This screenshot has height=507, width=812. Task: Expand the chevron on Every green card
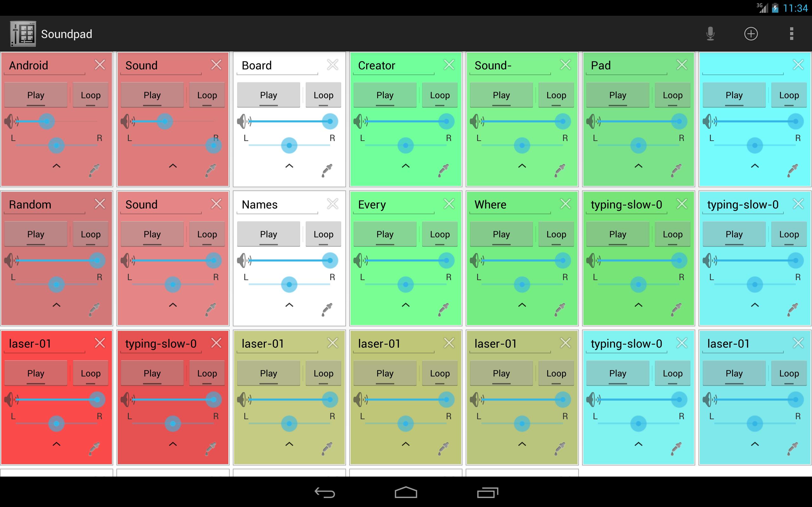click(406, 308)
